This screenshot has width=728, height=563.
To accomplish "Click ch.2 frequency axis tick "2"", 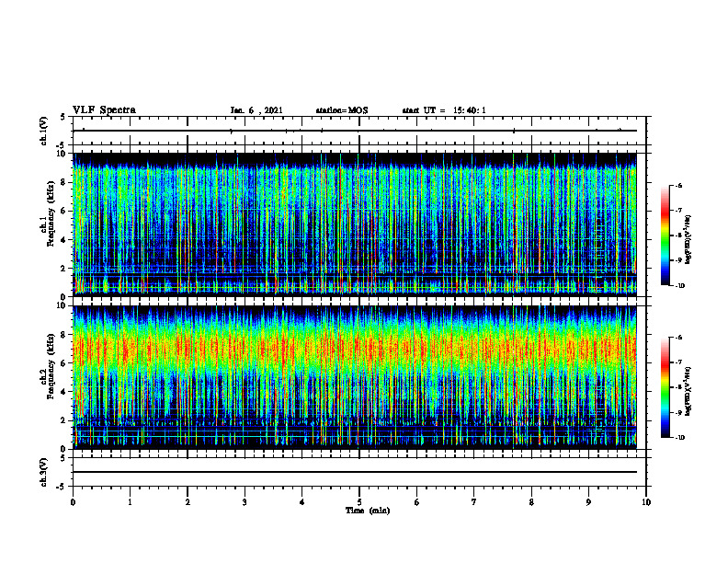I will coord(63,420).
